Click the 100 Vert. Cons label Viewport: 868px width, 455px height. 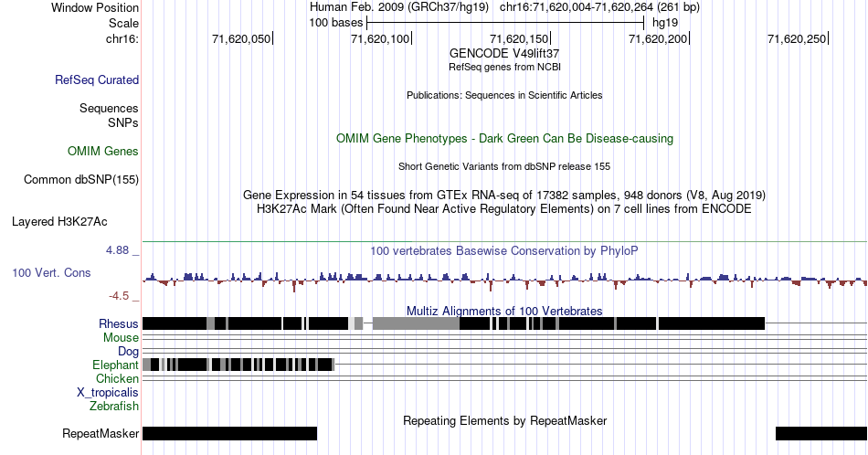tap(51, 272)
